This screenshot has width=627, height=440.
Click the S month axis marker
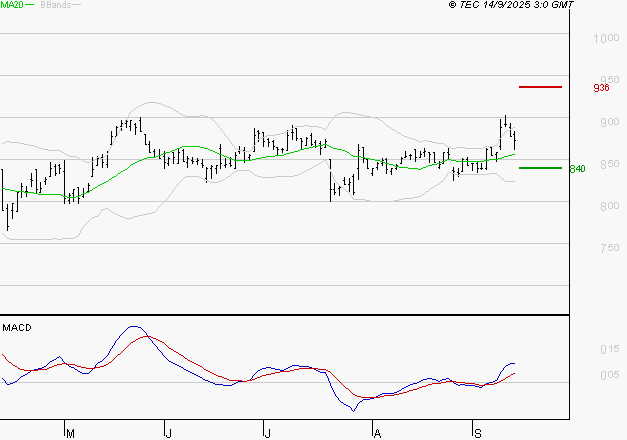point(477,433)
